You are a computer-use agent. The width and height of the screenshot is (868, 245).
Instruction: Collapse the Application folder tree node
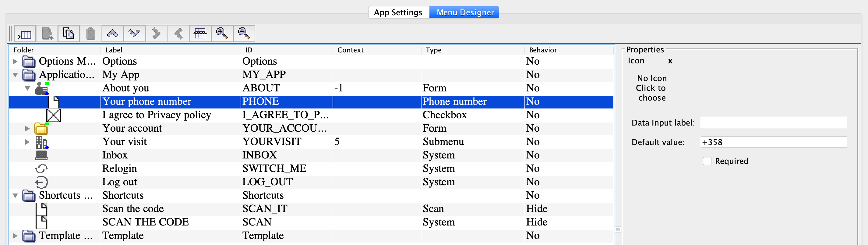[15, 75]
